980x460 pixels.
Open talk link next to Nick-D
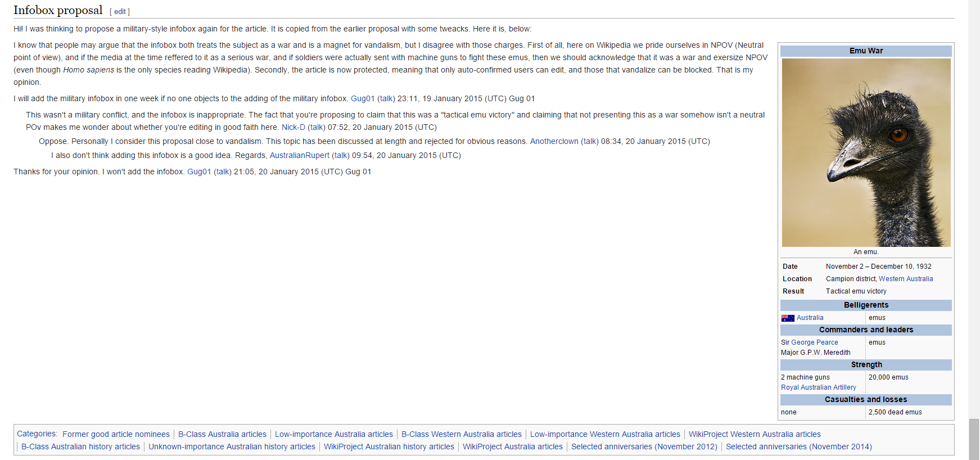pos(317,127)
